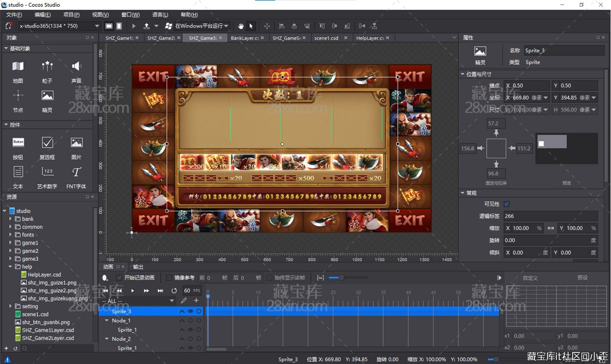611x364 pixels.
Task: Add the 粒子 particle object
Action: (47, 66)
